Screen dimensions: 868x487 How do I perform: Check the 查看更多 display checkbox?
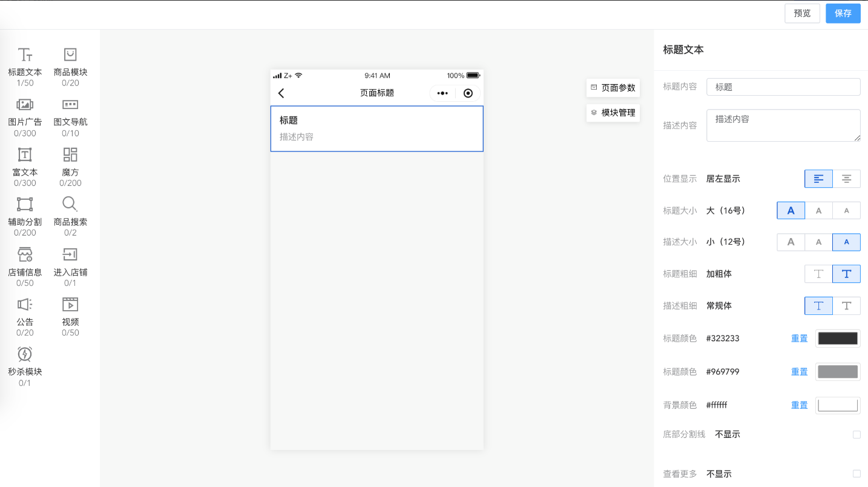(856, 474)
